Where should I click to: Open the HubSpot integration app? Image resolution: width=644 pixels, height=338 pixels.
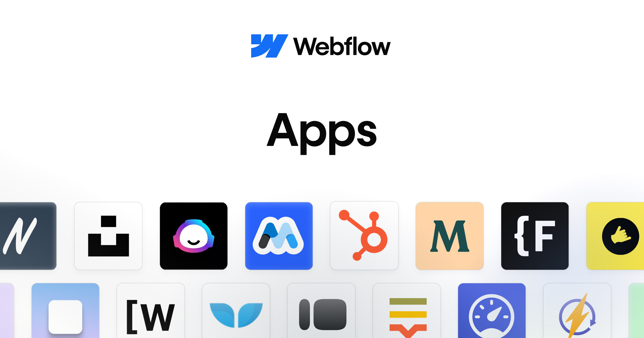[365, 238]
